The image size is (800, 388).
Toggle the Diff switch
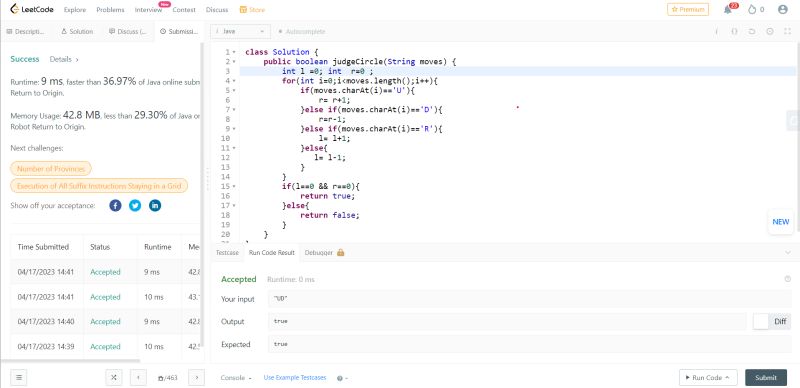[x=761, y=322]
